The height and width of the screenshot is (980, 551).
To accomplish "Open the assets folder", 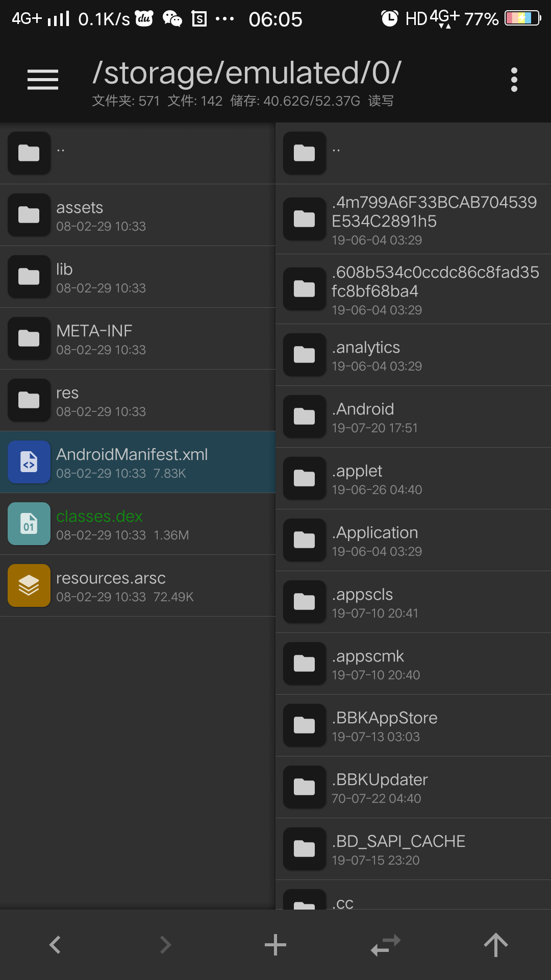I will [138, 215].
